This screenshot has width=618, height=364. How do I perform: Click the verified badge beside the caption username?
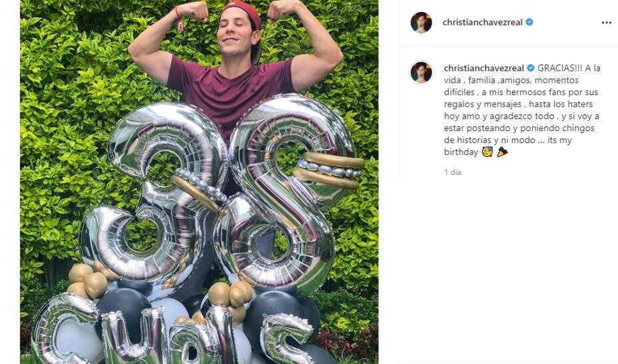531,68
